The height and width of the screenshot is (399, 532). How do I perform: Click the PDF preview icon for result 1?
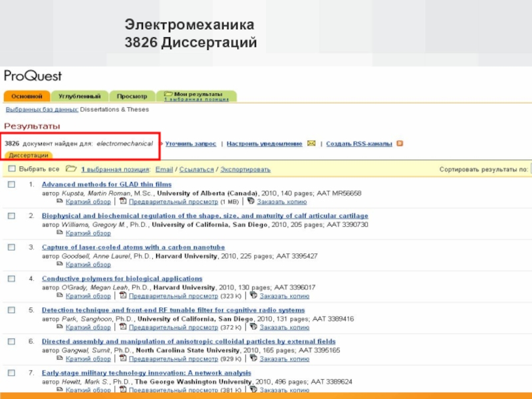(x=124, y=201)
